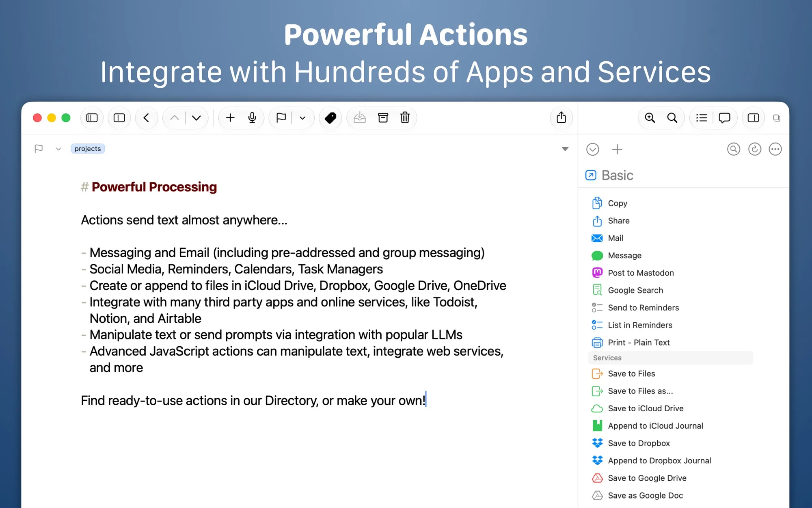Click the Powerful Processing heading text

154,187
